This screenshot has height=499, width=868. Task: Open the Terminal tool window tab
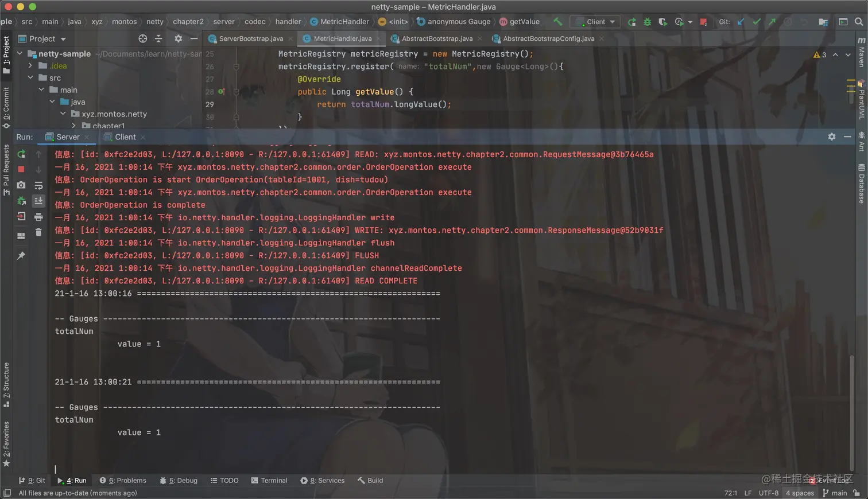click(x=269, y=480)
